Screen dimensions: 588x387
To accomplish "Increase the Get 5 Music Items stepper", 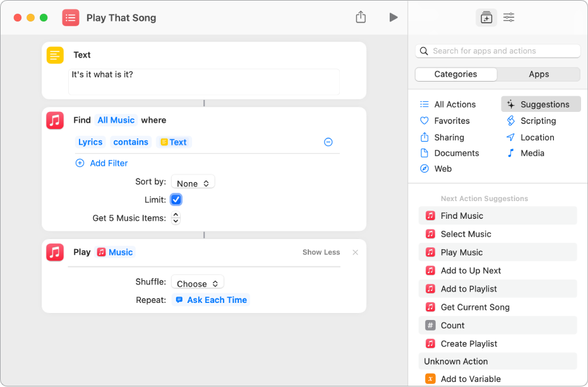I will [176, 212].
